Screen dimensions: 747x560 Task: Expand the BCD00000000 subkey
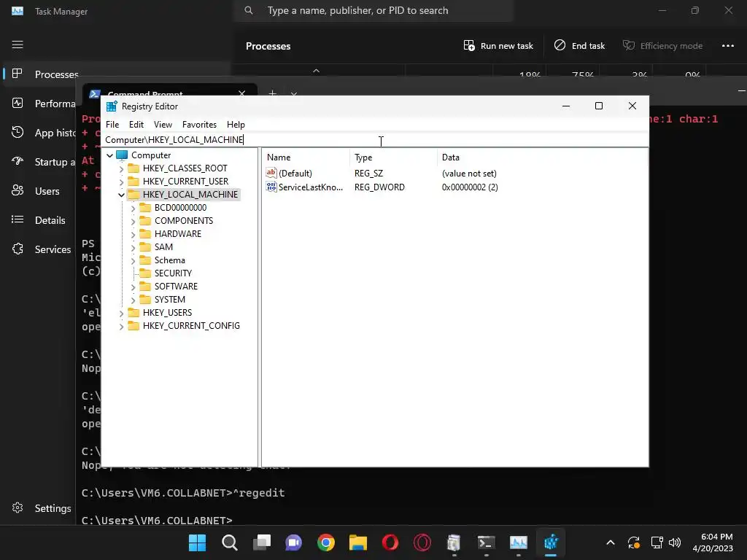point(133,208)
